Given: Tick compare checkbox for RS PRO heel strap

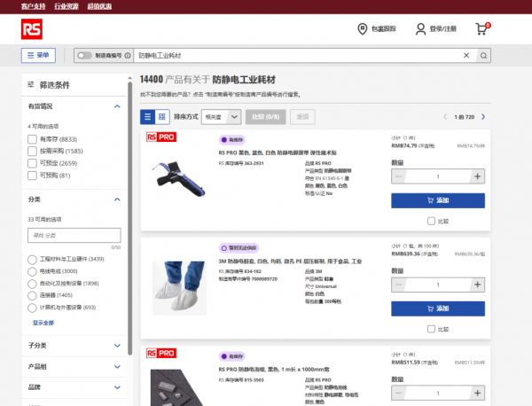Looking at the screenshot, I should point(431,221).
